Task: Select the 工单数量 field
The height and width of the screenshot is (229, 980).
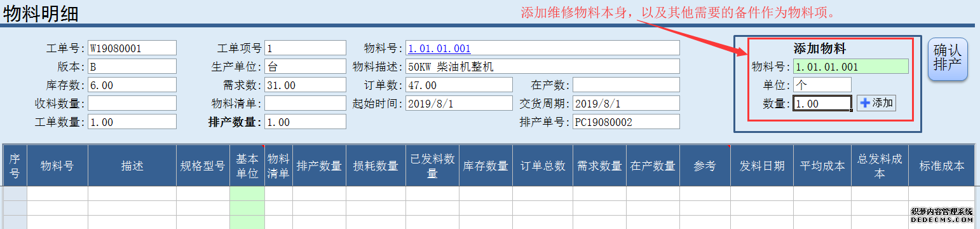Action: click(132, 121)
